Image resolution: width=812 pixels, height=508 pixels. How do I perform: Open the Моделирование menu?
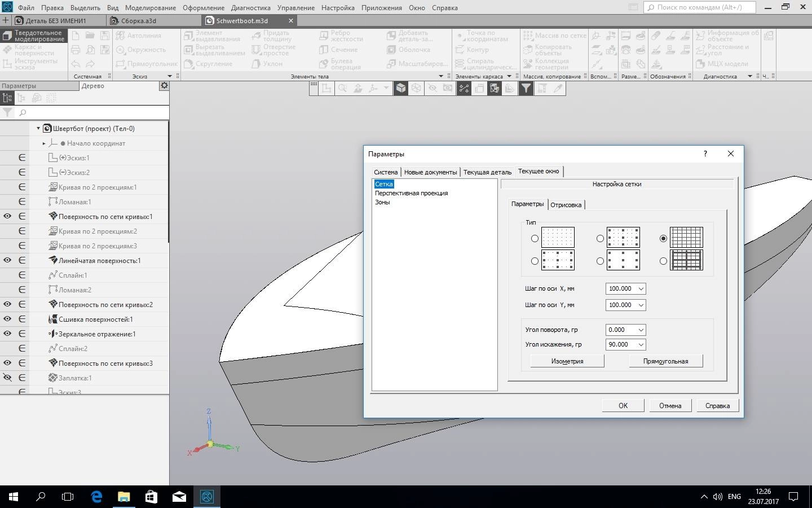(x=151, y=8)
